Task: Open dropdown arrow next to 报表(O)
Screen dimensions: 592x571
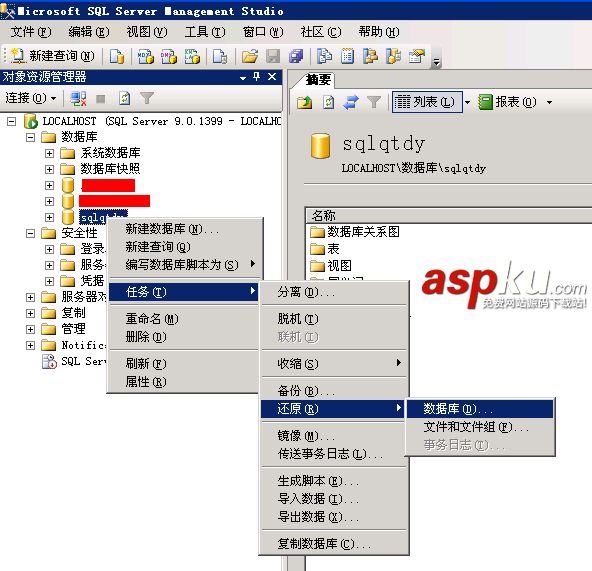Action: click(x=549, y=102)
